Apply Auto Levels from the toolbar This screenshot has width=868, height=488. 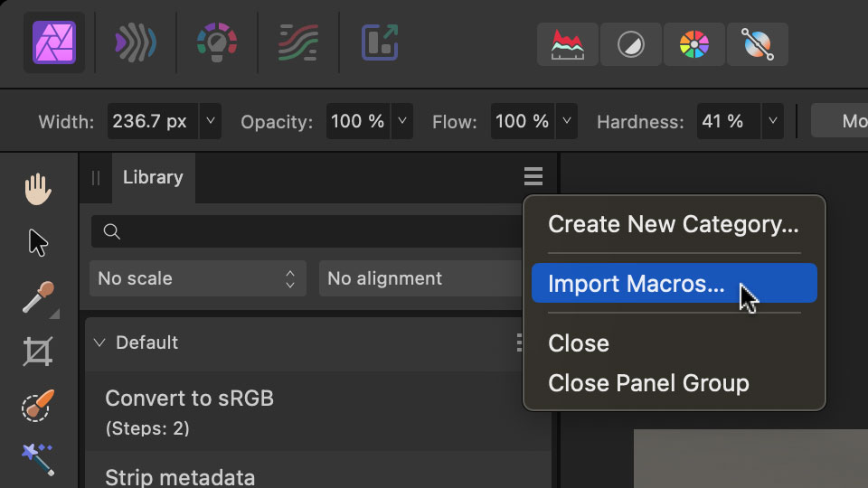point(568,44)
